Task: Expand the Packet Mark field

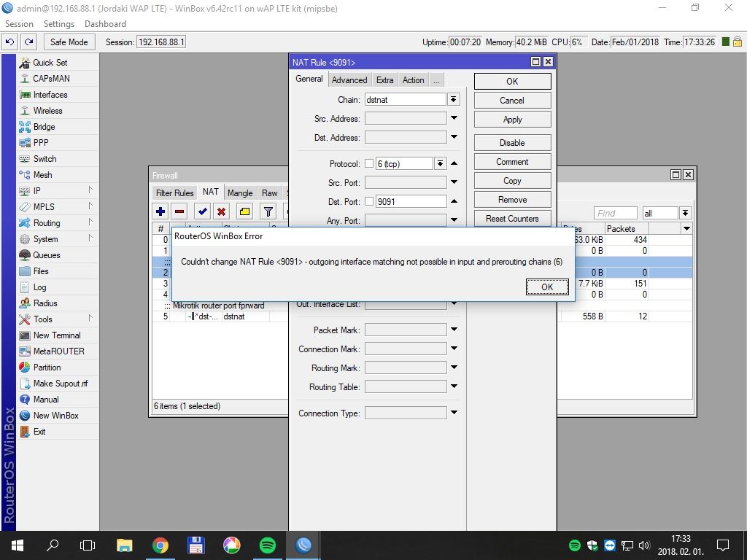Action: pyautogui.click(x=454, y=330)
